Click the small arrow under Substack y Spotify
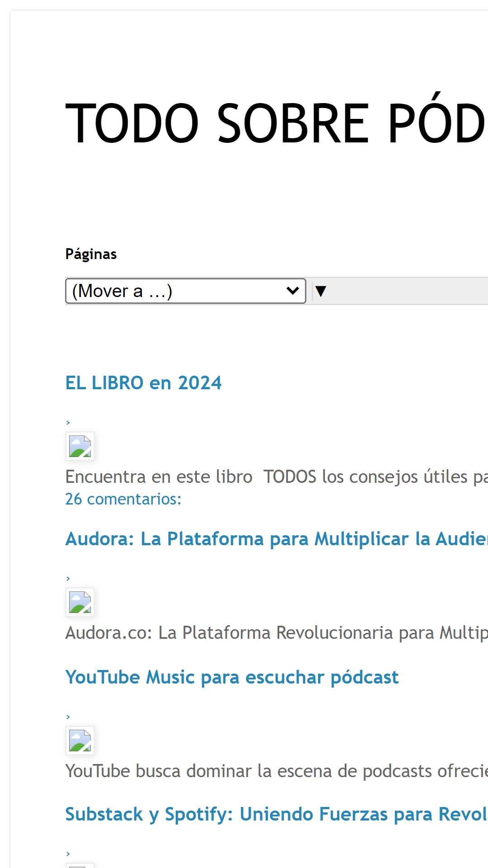This screenshot has width=488, height=868. 68,854
